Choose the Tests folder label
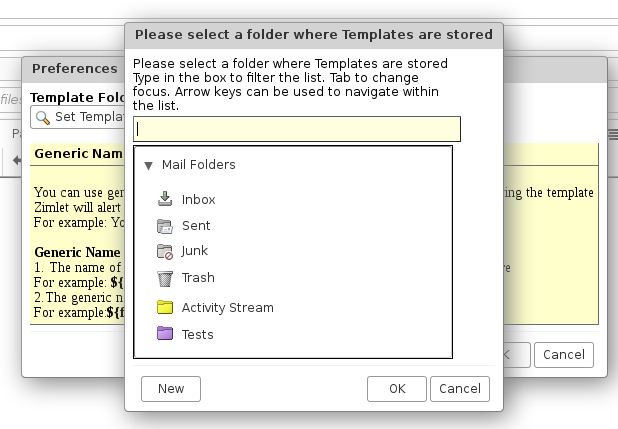The height and width of the screenshot is (429, 618). (x=198, y=335)
